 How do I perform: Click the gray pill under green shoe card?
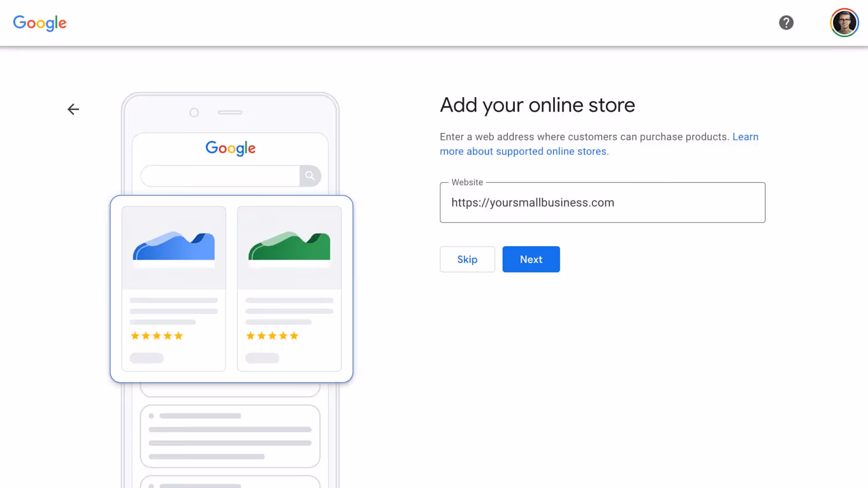click(x=262, y=358)
